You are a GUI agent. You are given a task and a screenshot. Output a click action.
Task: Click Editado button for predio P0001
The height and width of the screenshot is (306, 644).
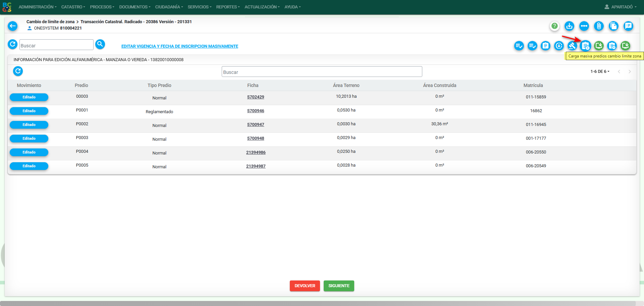pyautogui.click(x=29, y=111)
